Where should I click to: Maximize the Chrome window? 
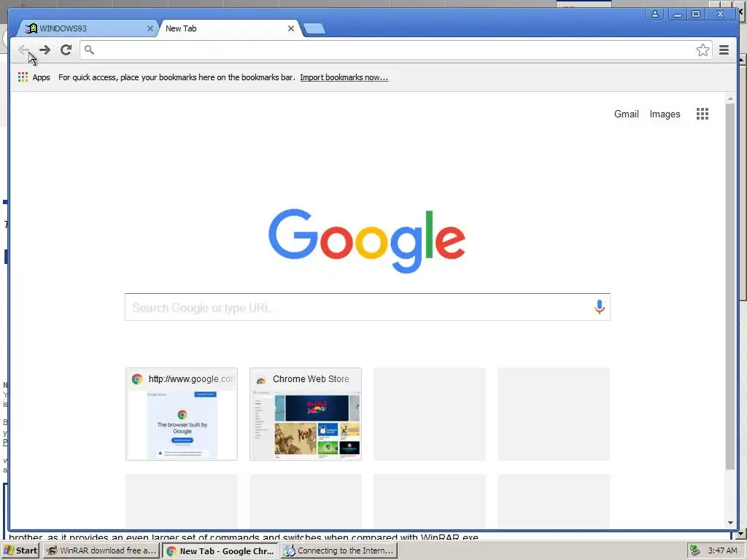point(696,14)
